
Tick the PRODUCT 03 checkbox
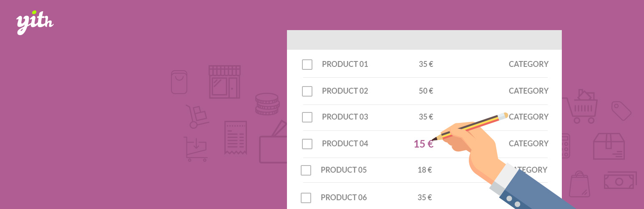click(x=307, y=117)
